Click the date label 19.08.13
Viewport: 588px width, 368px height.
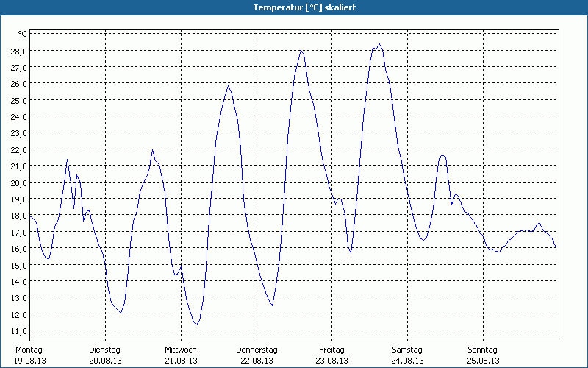(x=30, y=361)
